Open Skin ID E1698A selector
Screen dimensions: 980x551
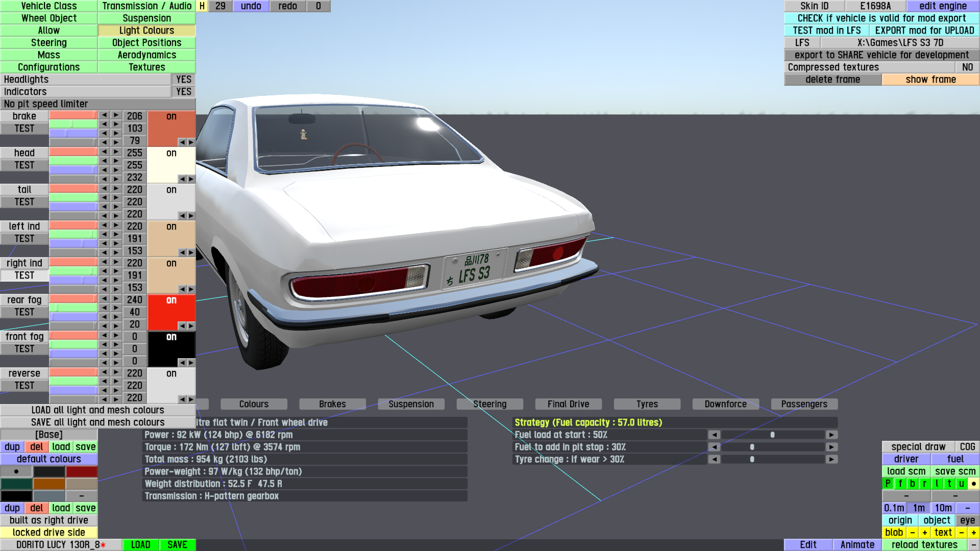click(875, 6)
